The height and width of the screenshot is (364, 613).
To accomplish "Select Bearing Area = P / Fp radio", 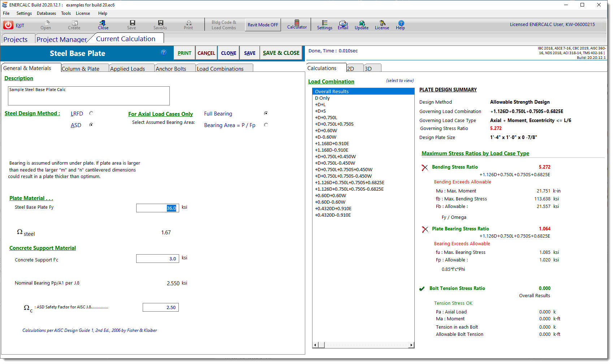I will point(266,125).
